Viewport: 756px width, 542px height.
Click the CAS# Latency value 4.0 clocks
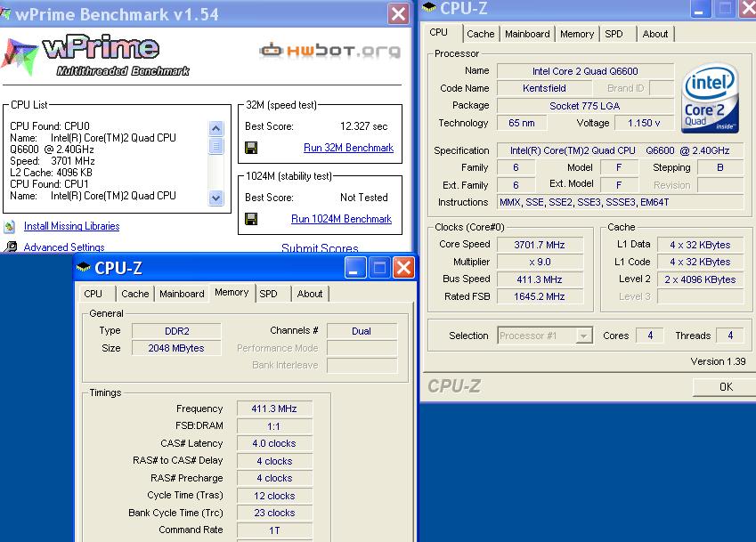274,443
